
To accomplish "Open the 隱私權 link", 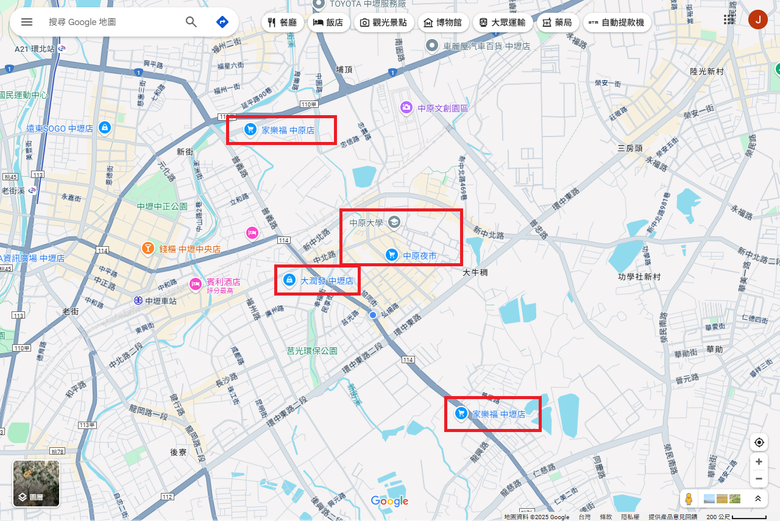I will tap(630, 517).
